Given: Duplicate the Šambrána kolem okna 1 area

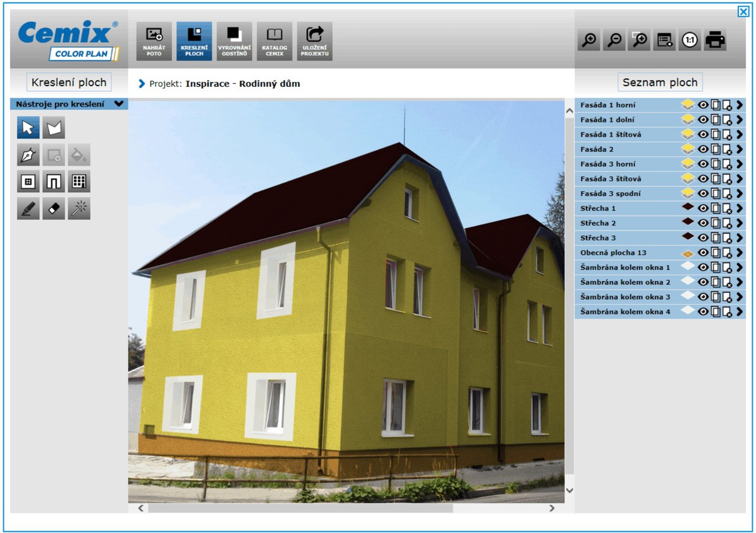Looking at the screenshot, I should (x=715, y=268).
